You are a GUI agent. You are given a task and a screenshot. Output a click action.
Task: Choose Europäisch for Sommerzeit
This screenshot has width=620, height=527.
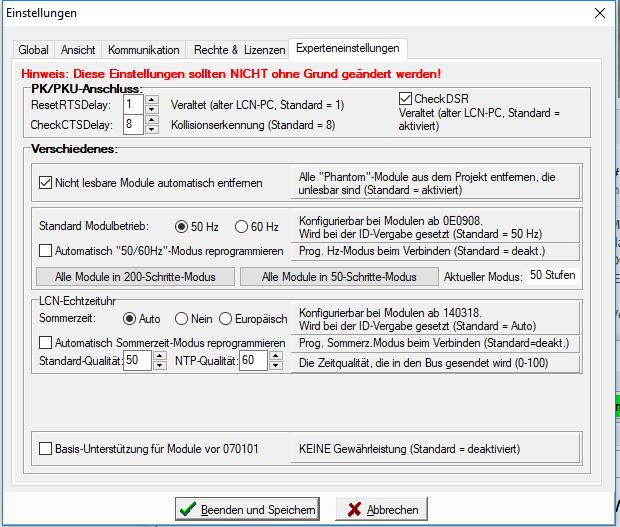click(226, 319)
